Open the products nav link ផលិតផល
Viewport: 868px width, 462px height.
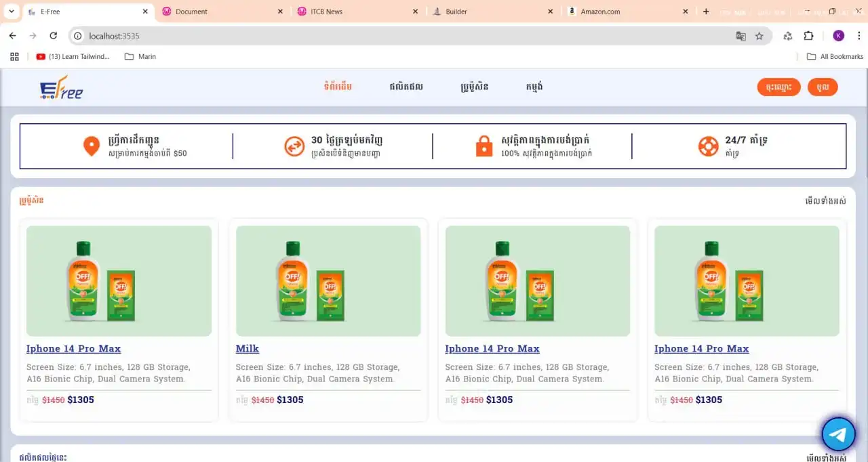[406, 87]
